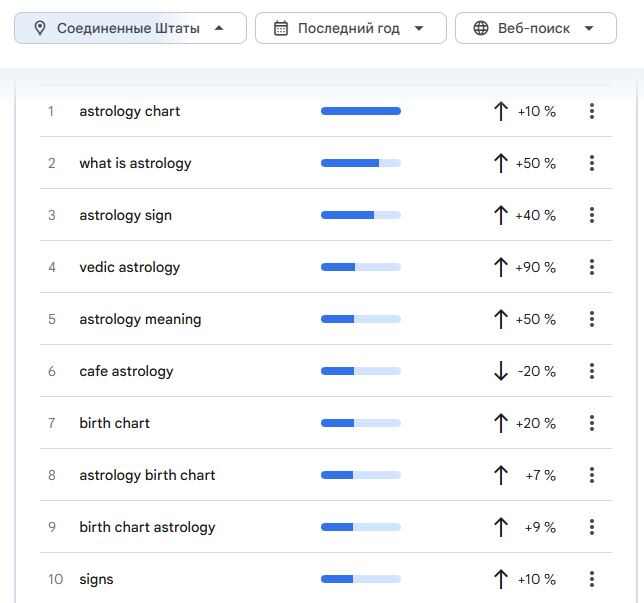Select the astrology meaning query
This screenshot has height=603, width=644.
coord(140,319)
